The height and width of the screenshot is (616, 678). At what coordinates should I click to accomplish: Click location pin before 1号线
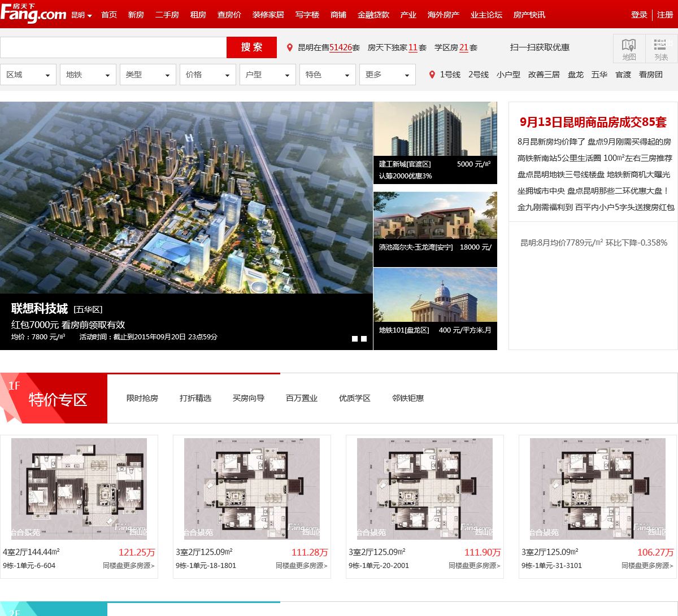(x=432, y=75)
